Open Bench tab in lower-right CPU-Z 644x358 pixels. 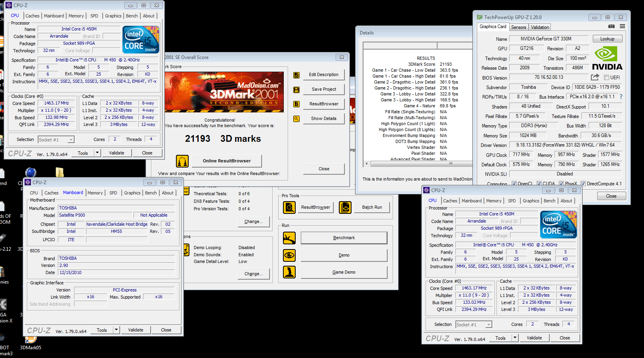(x=549, y=201)
